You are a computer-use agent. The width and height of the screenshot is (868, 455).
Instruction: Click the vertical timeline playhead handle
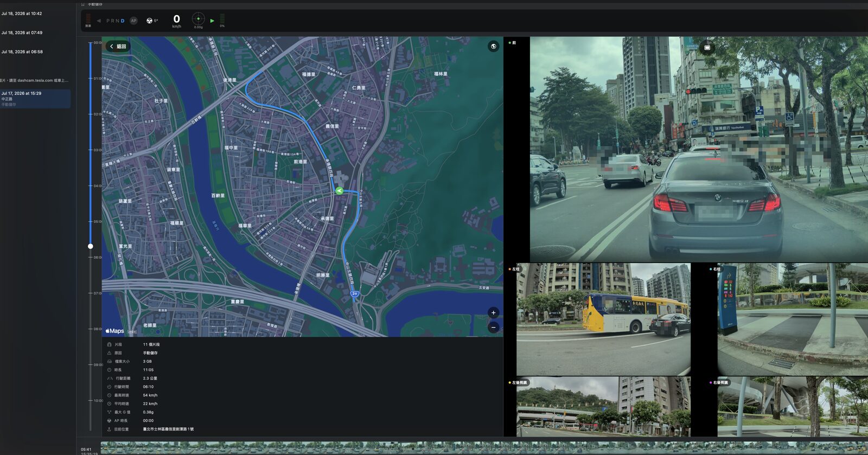(91, 246)
